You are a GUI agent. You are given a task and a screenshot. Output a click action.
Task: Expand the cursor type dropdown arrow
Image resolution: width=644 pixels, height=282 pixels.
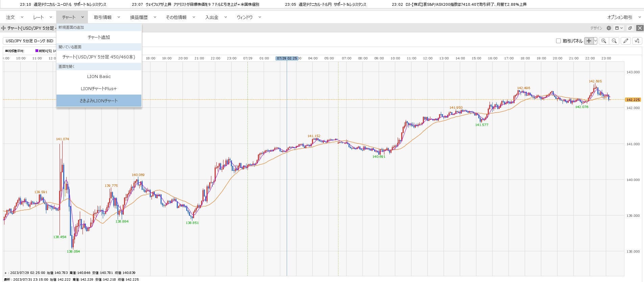tap(596, 41)
